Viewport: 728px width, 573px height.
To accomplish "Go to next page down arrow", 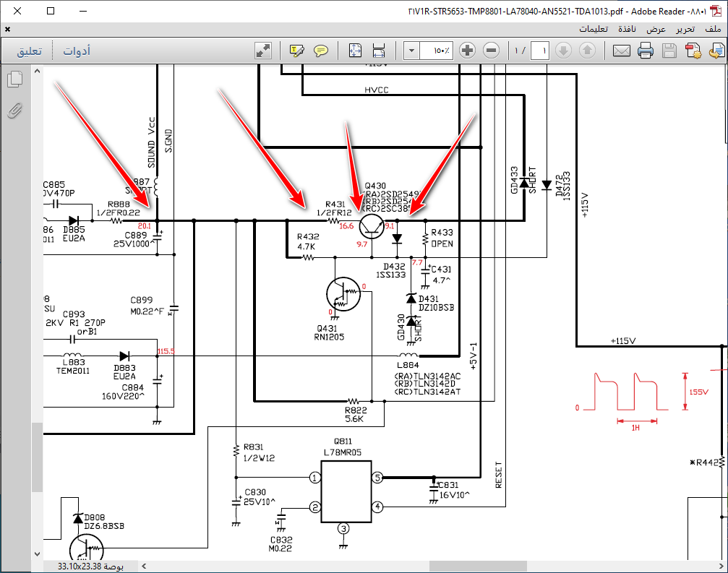I will (x=564, y=50).
